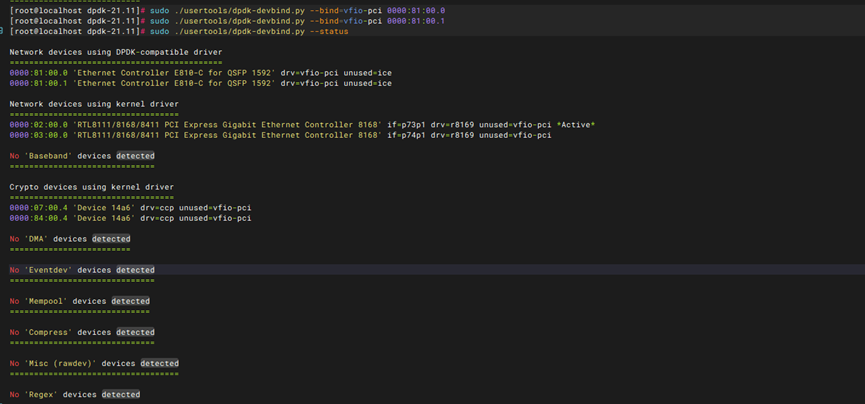Click drv=vfio-pci on the 0000:81:00.0 device row
Screen dimensions: 865x404
click(x=309, y=73)
